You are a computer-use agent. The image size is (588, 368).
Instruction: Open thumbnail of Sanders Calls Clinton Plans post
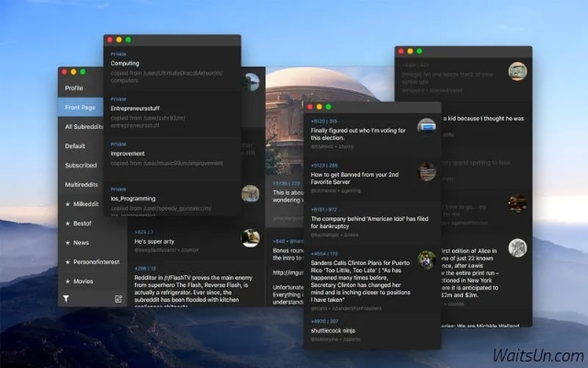[425, 259]
